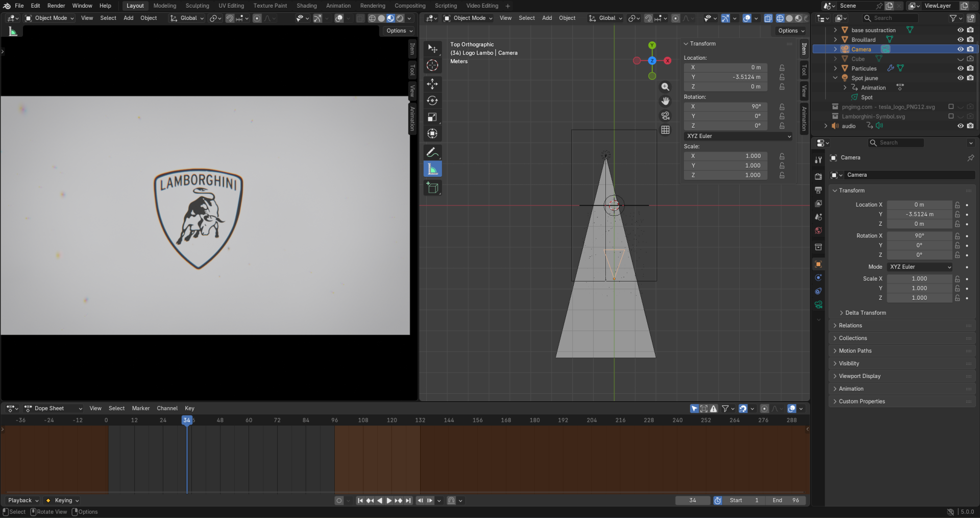The width and height of the screenshot is (980, 518).
Task: Disable the audio collection in renders
Action: click(x=970, y=126)
